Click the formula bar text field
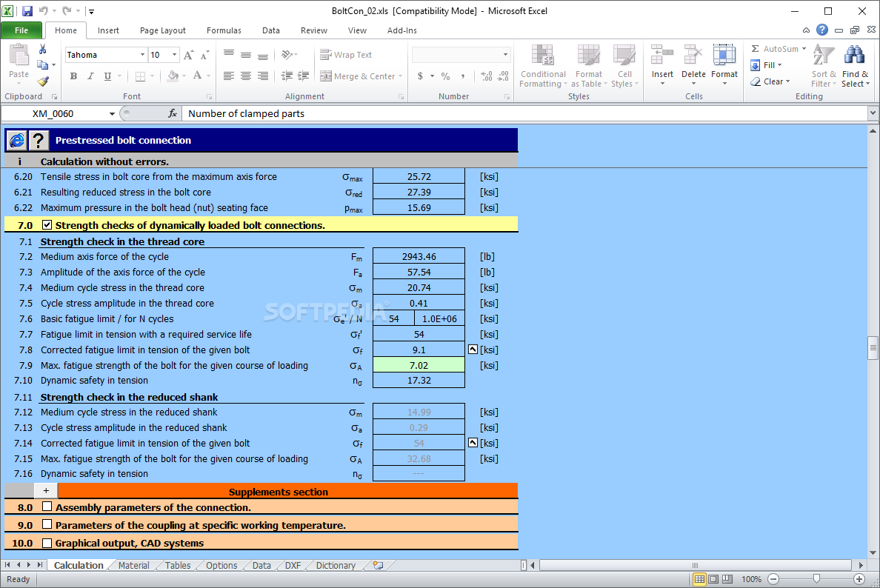 tap(525, 113)
